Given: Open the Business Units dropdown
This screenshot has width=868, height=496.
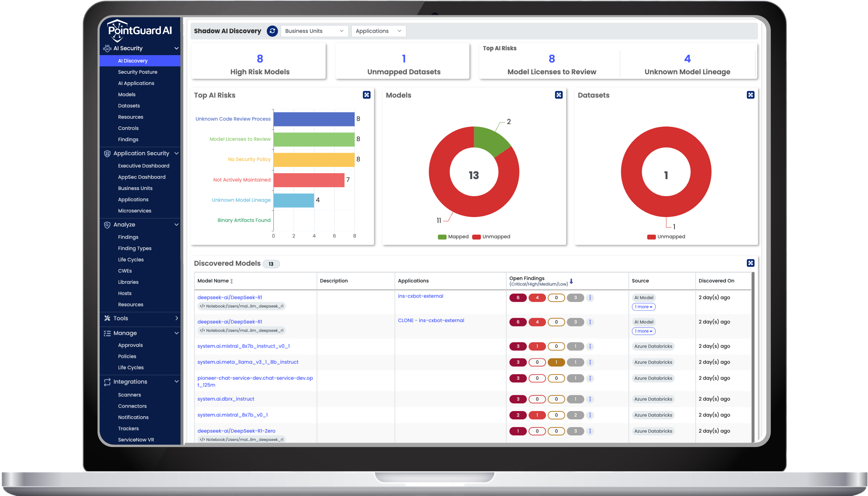Looking at the screenshot, I should (314, 31).
